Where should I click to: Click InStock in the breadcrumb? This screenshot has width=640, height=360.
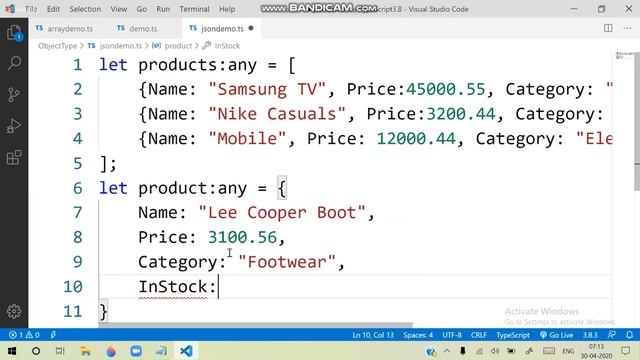click(227, 46)
